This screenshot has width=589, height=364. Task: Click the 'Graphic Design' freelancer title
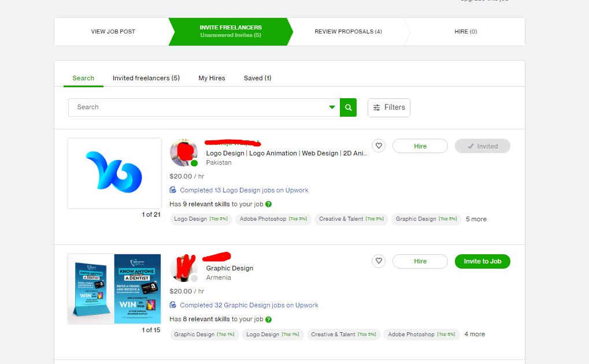(x=229, y=268)
